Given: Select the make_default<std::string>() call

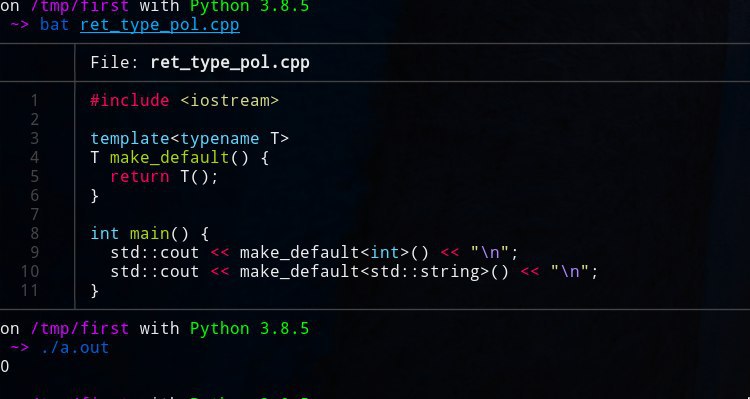Looking at the screenshot, I should click(374, 272).
